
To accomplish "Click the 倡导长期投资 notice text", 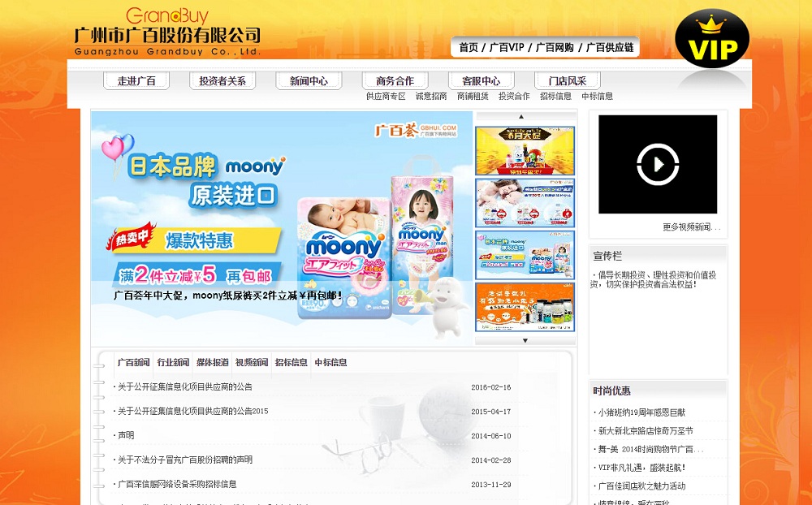I will 654,279.
